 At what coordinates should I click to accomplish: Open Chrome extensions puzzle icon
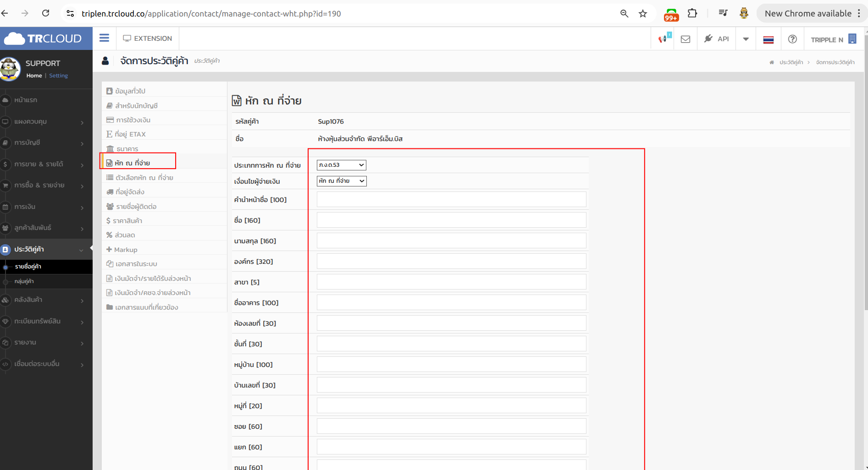click(x=692, y=13)
